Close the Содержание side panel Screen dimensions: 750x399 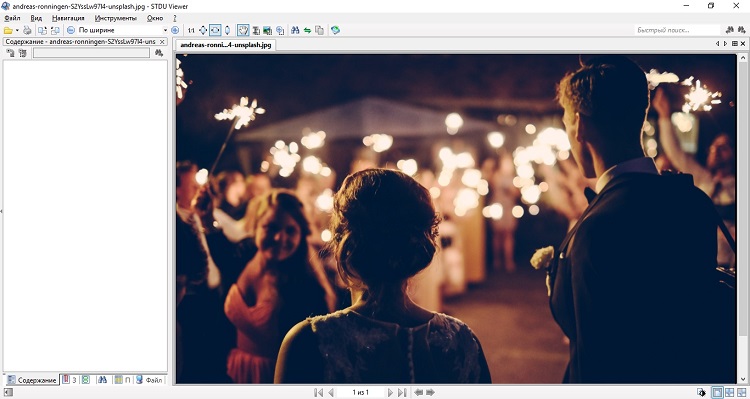point(162,42)
